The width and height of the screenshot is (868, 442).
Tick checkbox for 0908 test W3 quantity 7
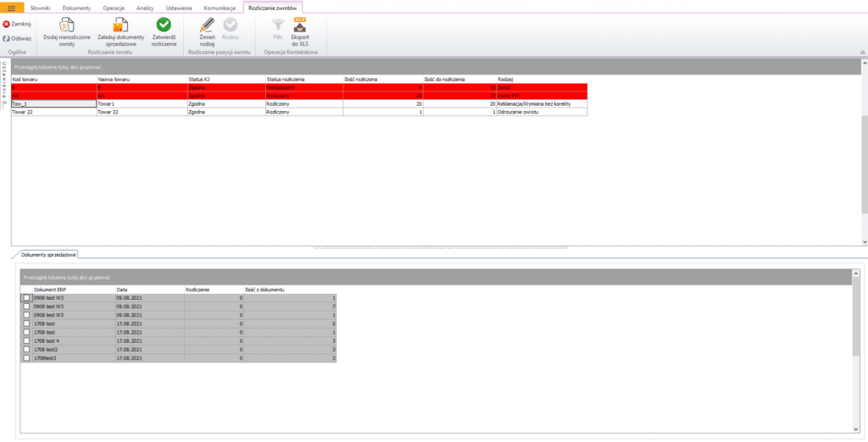(x=26, y=306)
